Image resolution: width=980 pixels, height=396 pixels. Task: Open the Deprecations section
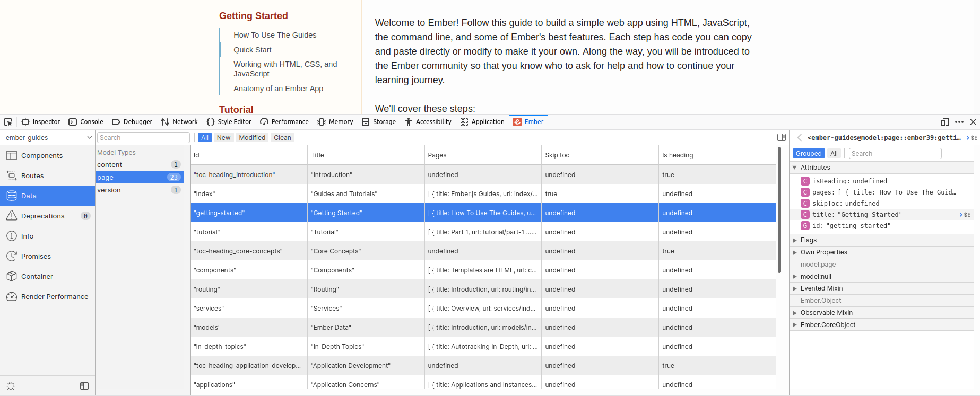click(47, 216)
